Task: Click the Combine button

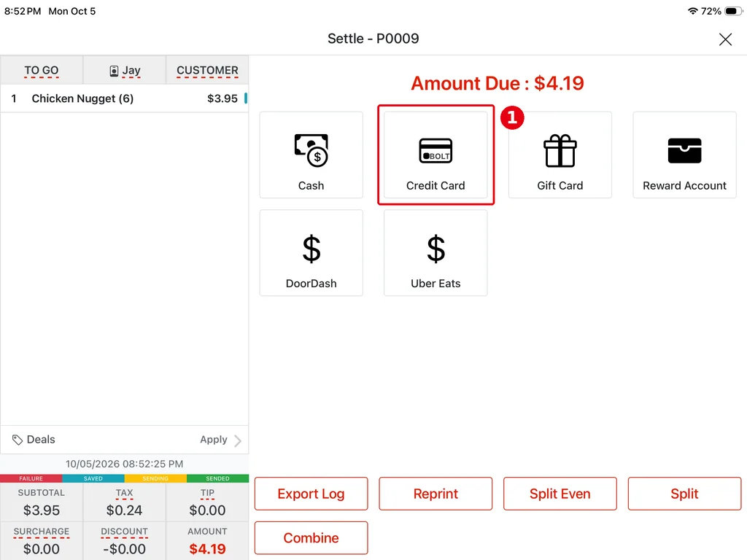Action: click(311, 538)
